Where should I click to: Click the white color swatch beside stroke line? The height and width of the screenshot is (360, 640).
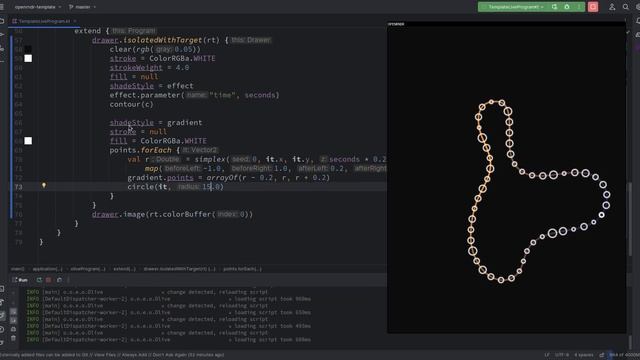click(x=28, y=58)
